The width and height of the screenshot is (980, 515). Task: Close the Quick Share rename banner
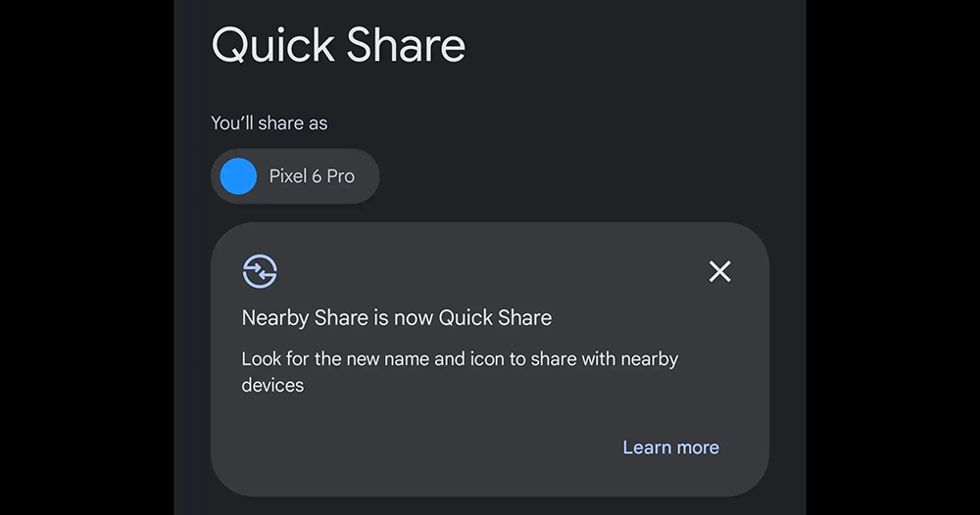tap(719, 271)
